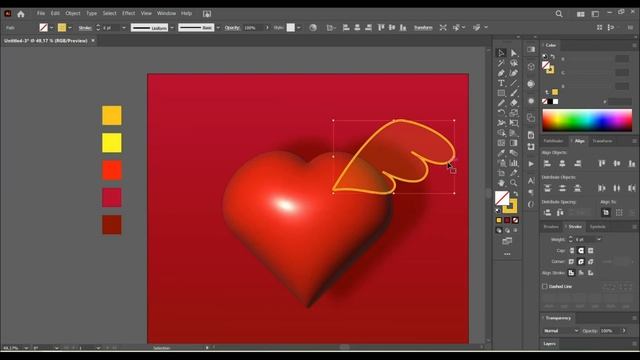Open Weight dropdown in Stroke panel
The image size is (640, 360).
click(x=599, y=240)
